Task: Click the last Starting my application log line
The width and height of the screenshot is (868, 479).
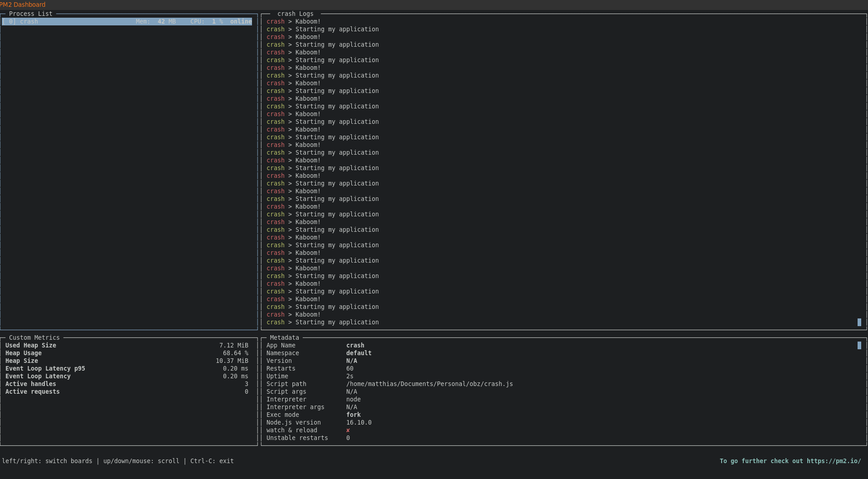Action: pos(322,322)
